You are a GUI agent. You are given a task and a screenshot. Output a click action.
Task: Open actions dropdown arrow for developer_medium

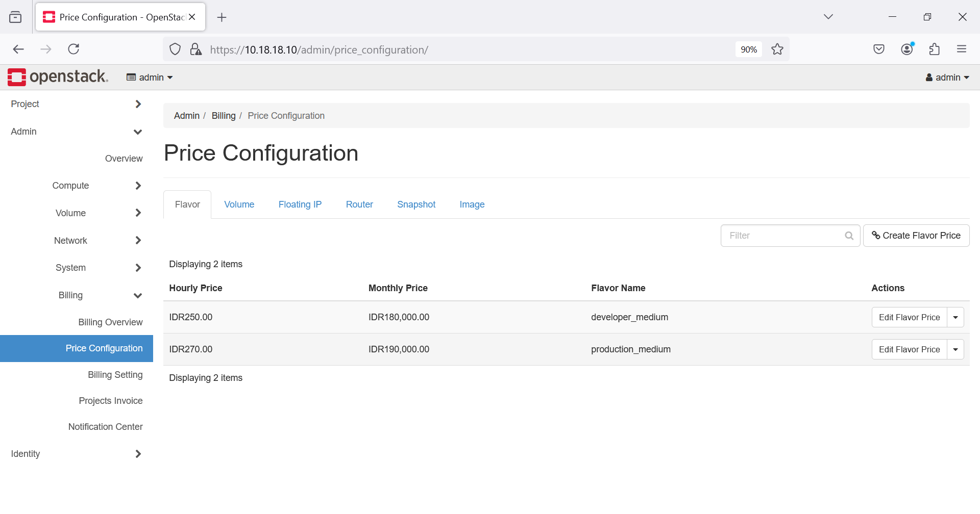955,317
